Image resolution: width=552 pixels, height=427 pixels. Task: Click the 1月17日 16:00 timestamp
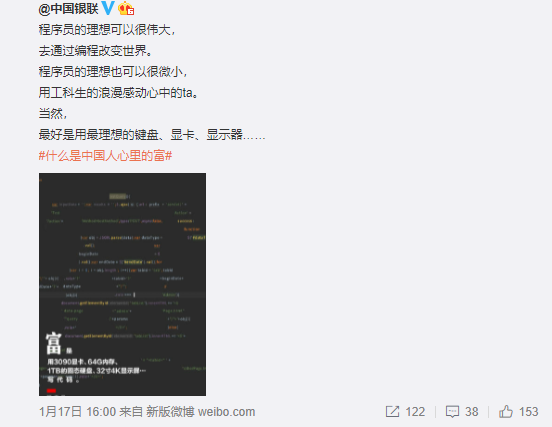tap(77, 412)
